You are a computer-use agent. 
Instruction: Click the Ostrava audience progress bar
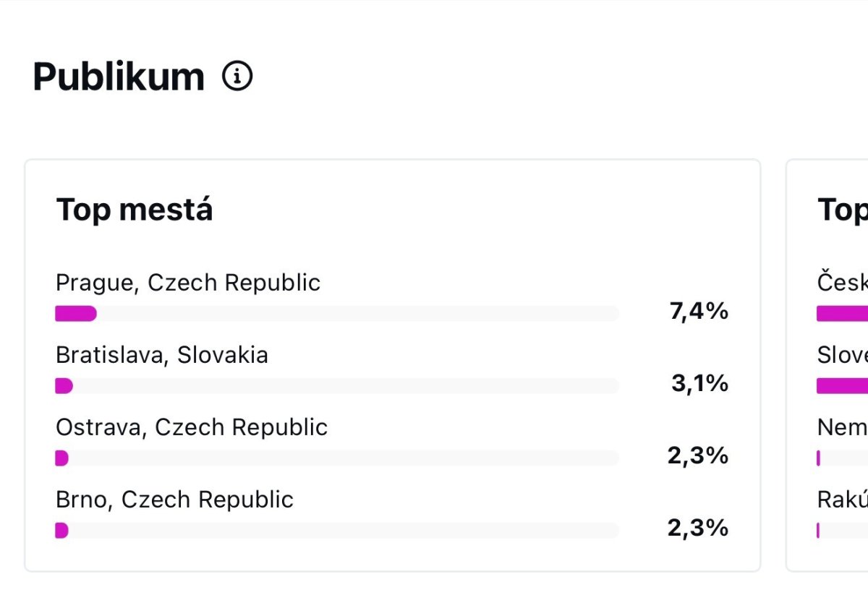coord(337,458)
